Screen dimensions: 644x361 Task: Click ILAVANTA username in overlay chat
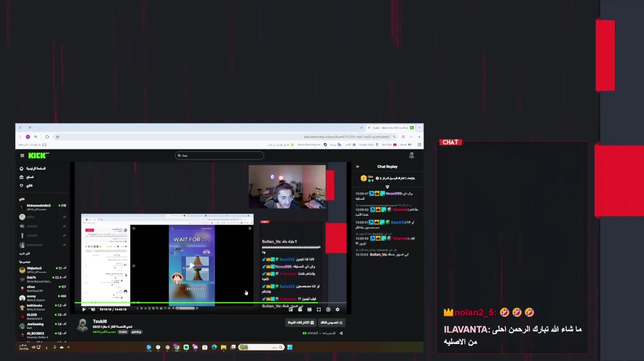tap(466, 329)
